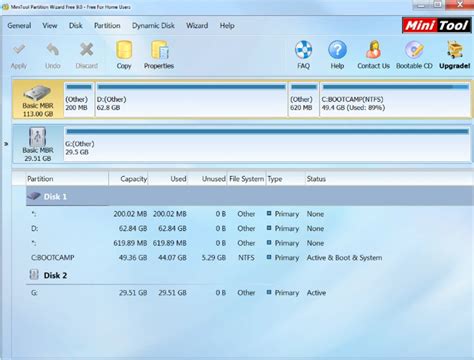Click the Active status in the G: row

coord(316,293)
